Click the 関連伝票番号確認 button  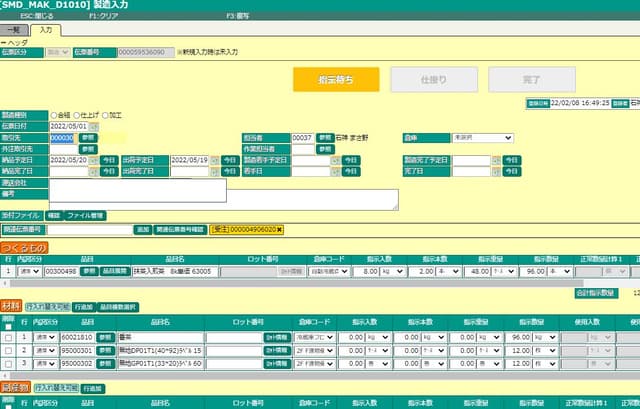pyautogui.click(x=180, y=230)
